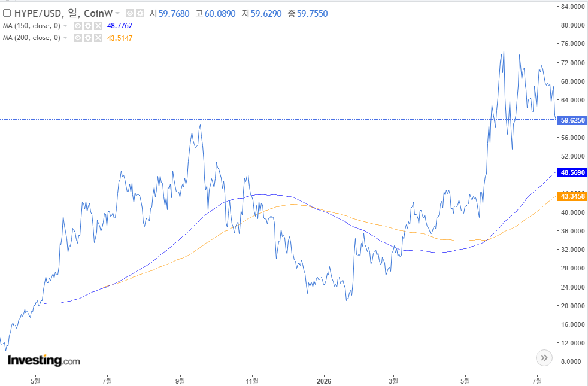Remove MA 150 indicator with X icon
This screenshot has width=588, height=386.
coord(98,26)
